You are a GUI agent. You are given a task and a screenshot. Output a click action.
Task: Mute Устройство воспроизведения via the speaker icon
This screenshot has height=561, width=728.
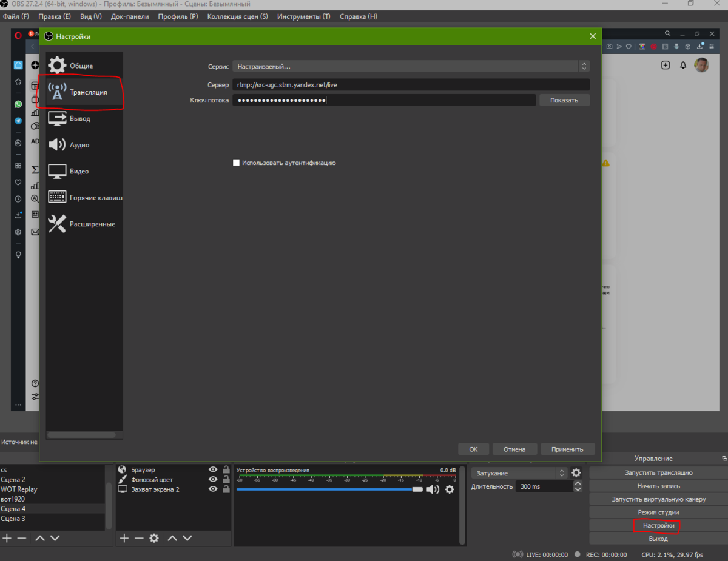coord(433,489)
